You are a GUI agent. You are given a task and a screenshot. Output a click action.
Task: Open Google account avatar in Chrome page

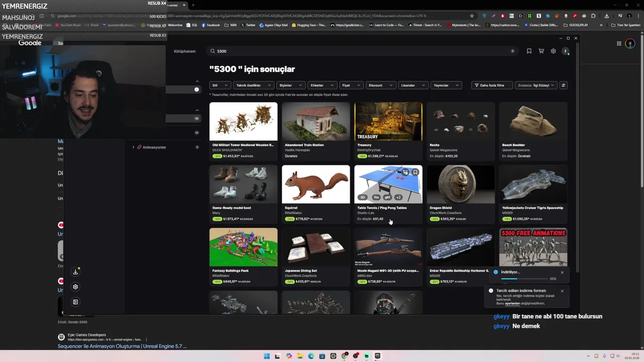pos(630,44)
